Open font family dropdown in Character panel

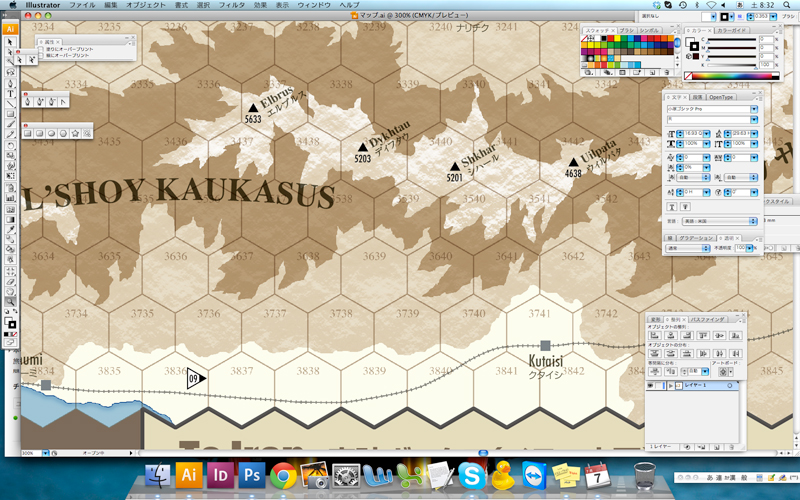754,109
